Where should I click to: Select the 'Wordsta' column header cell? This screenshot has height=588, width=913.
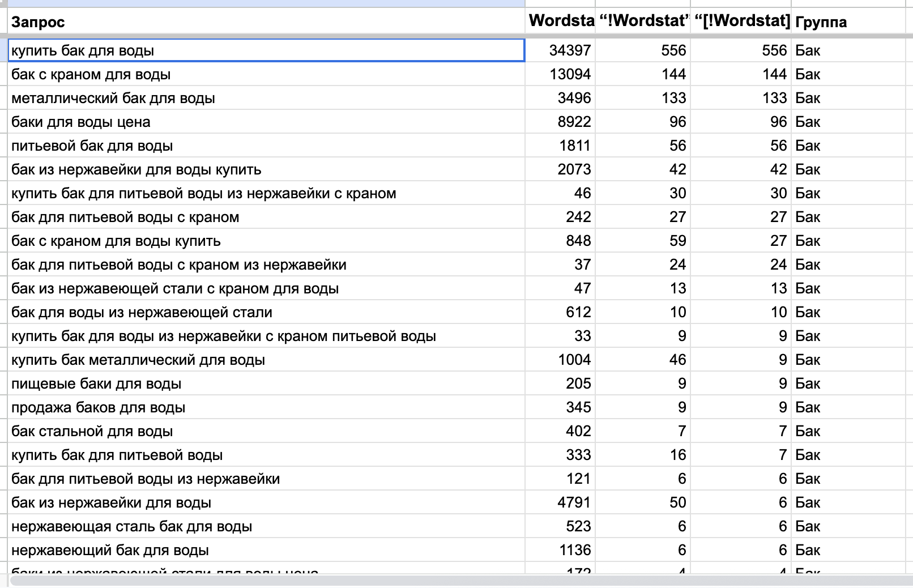click(560, 22)
